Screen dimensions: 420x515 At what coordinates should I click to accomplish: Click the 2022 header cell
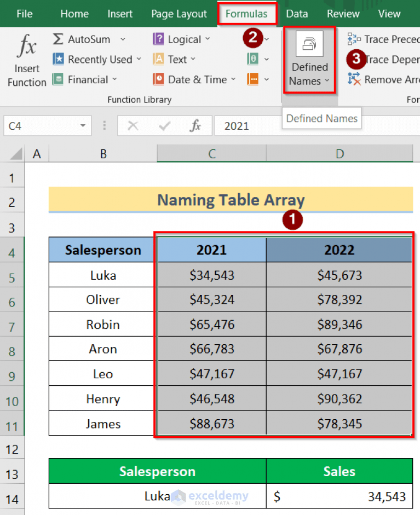340,250
